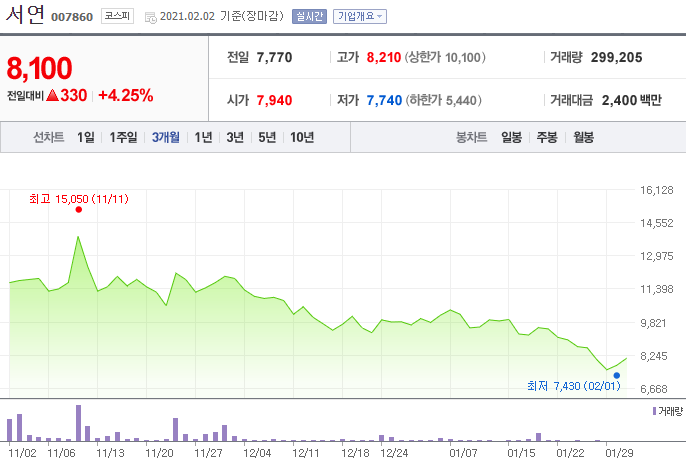This screenshot has height=461, width=686.
Task: Click the purple 거래량 legend square
Action: click(x=654, y=411)
